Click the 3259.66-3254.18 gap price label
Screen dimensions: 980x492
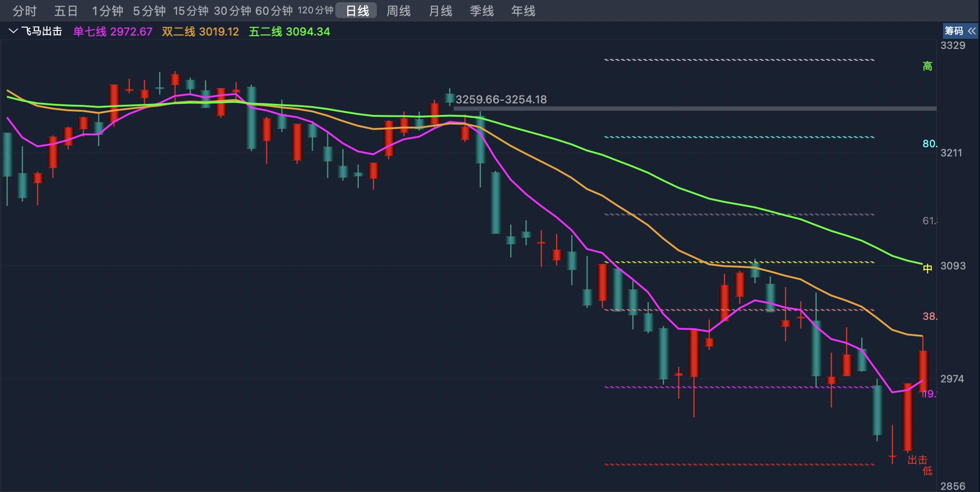tap(501, 99)
